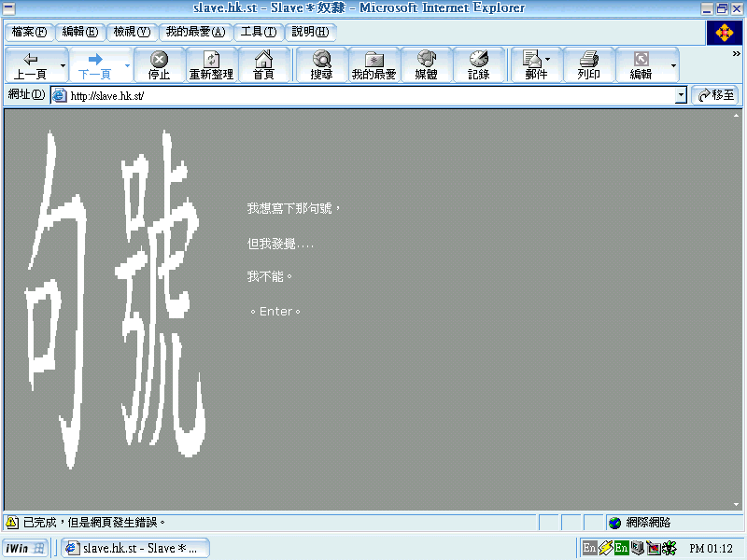This screenshot has height=560, width=747.
Task: Go back with the 上一頁 button
Action: [30, 65]
